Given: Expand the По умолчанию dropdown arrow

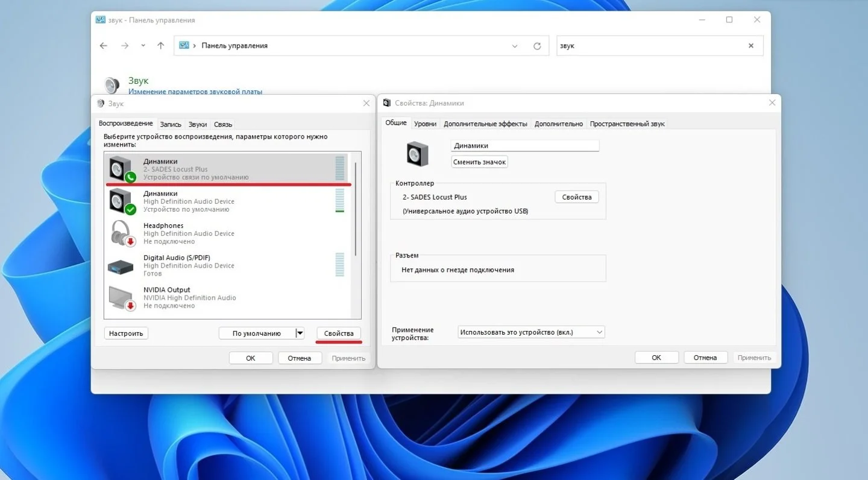Looking at the screenshot, I should tap(300, 333).
